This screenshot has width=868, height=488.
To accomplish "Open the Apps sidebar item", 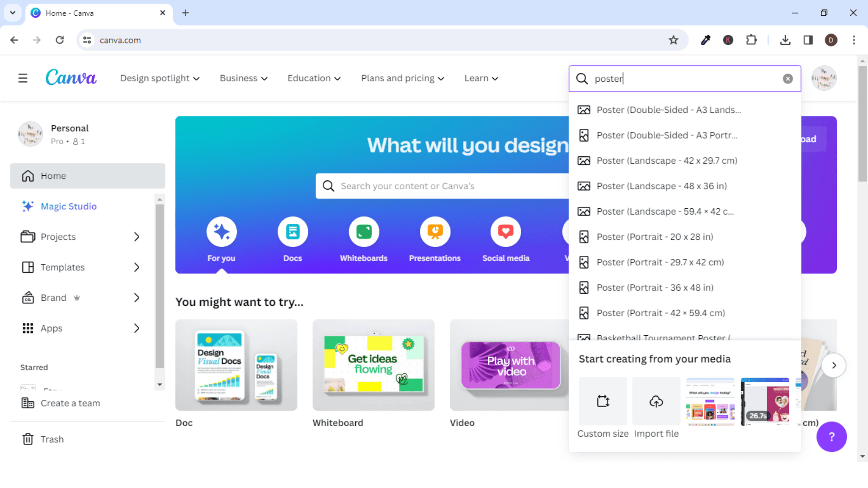I will pos(52,328).
